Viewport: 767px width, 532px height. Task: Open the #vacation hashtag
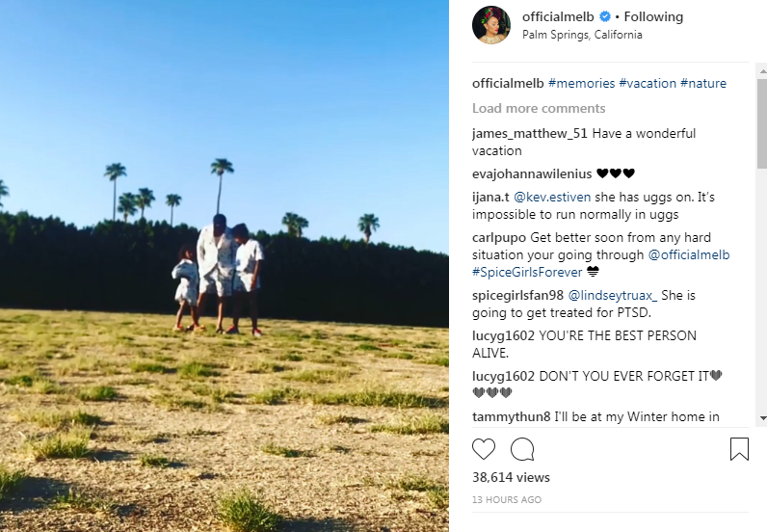click(648, 83)
